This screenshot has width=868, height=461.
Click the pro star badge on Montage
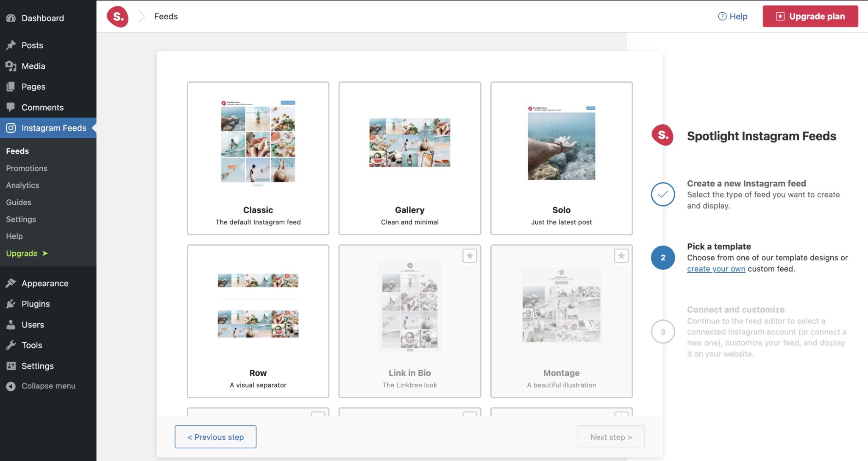(x=621, y=256)
